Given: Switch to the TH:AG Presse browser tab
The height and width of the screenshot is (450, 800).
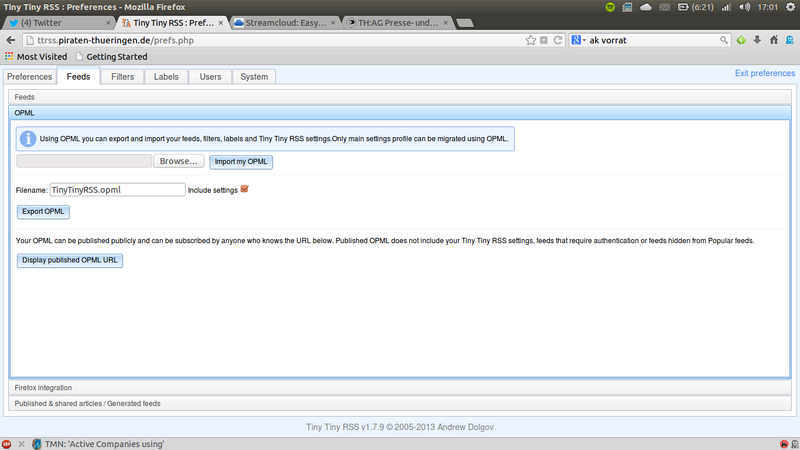Looking at the screenshot, I should tap(398, 23).
